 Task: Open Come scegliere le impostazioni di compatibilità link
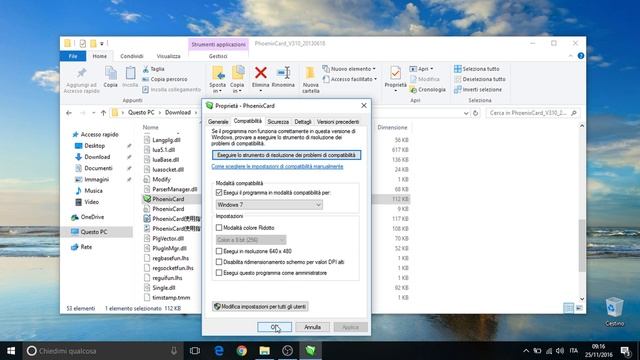pos(277,167)
